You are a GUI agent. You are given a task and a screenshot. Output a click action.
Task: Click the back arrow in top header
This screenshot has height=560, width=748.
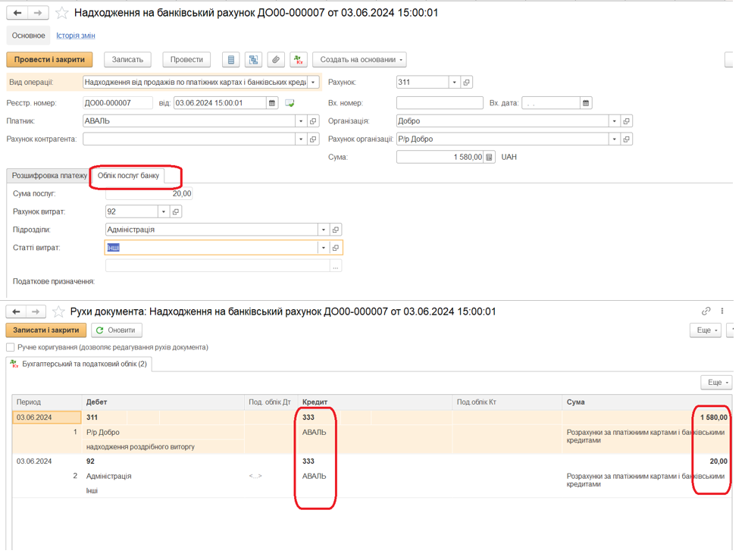[x=17, y=13]
